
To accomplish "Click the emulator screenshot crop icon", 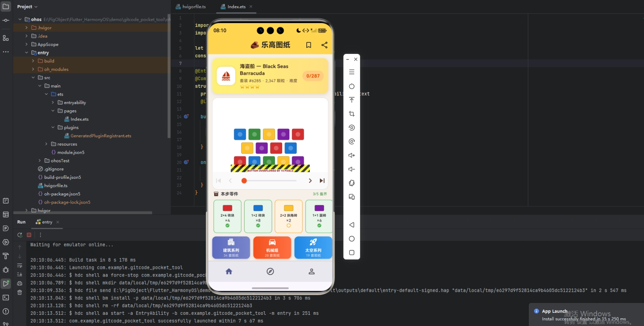I will 352,114.
